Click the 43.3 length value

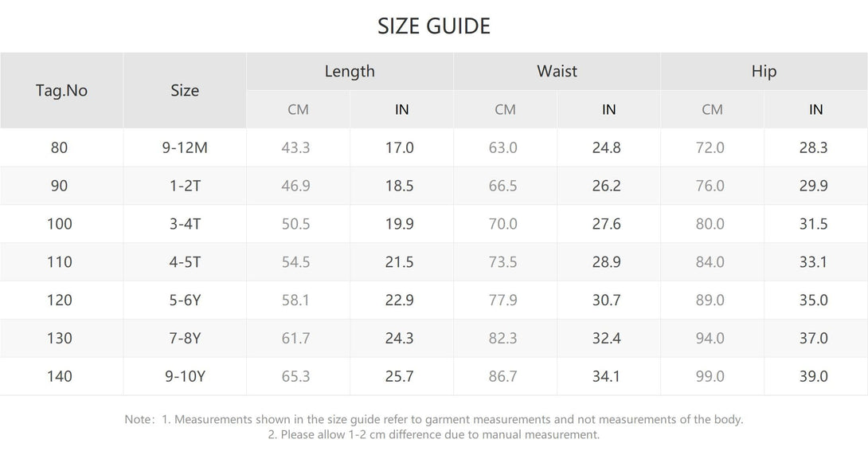[x=295, y=147]
